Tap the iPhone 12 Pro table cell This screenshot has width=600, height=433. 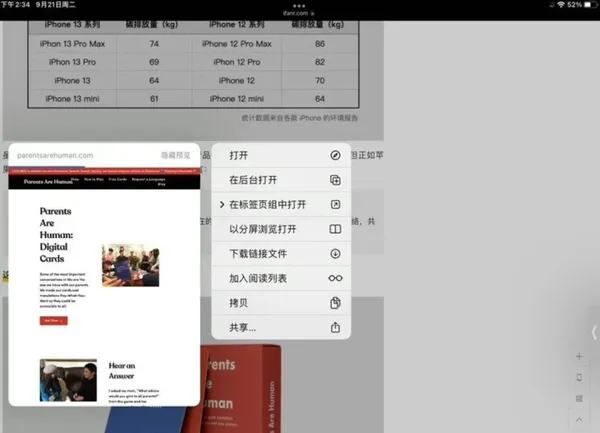237,62
